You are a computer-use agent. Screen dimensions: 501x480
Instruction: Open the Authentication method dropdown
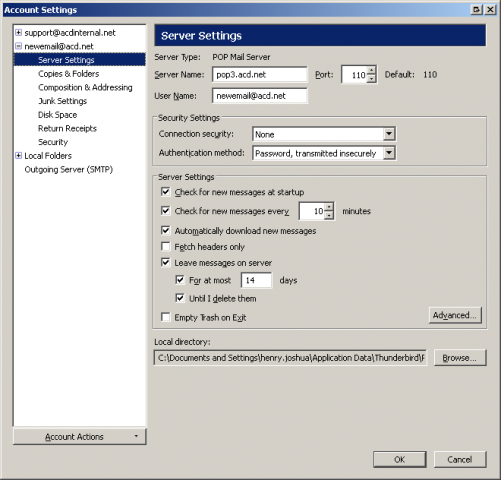tap(389, 153)
